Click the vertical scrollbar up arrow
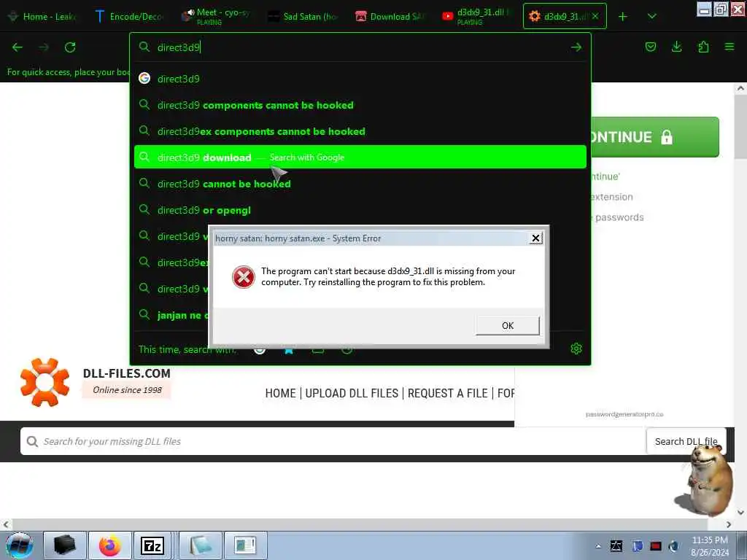 [740, 88]
